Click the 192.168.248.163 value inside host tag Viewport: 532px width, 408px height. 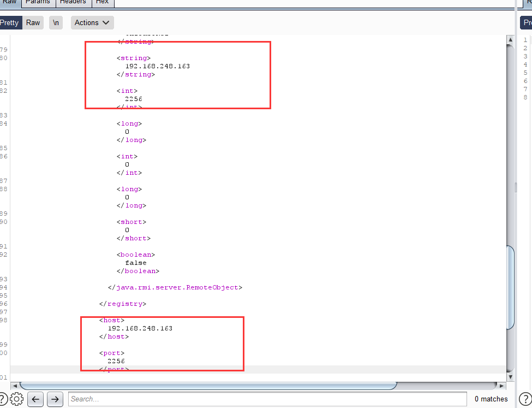point(140,328)
